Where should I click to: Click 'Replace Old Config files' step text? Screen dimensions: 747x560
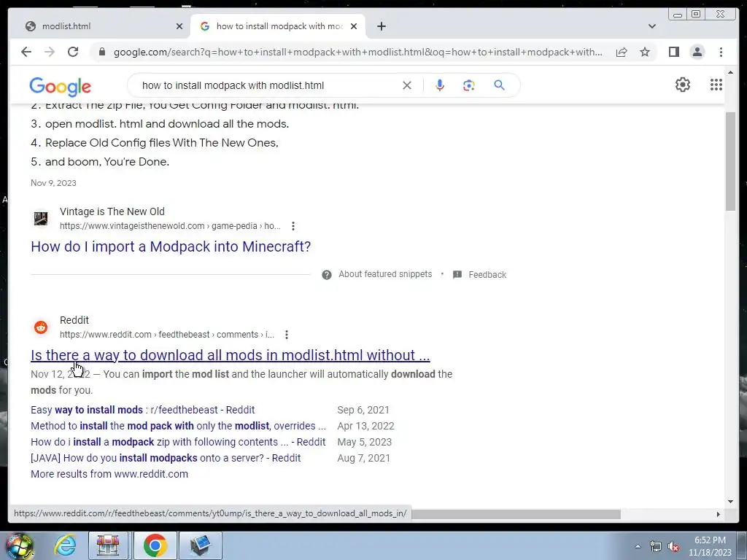pyautogui.click(x=161, y=144)
